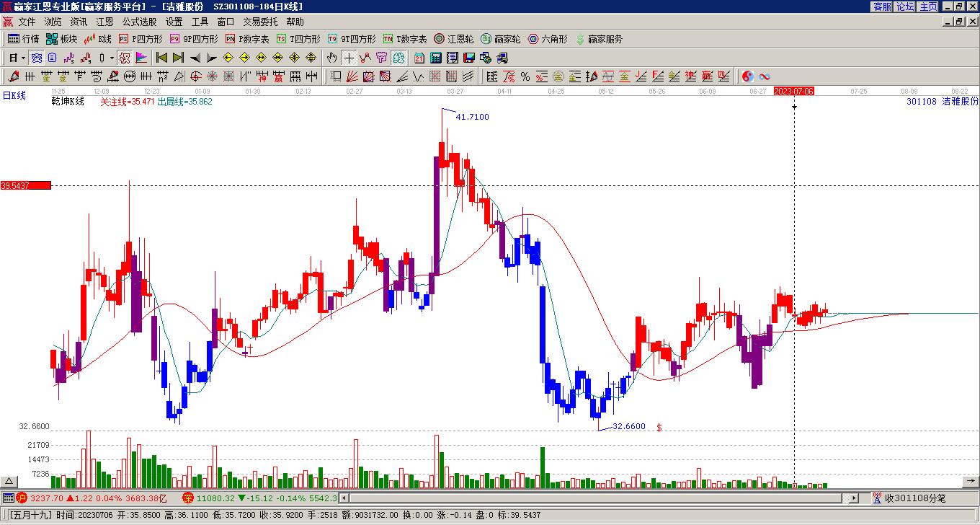The height and width of the screenshot is (525, 980).
Task: Click the Shenzhen index 深 icon
Action: [x=188, y=498]
